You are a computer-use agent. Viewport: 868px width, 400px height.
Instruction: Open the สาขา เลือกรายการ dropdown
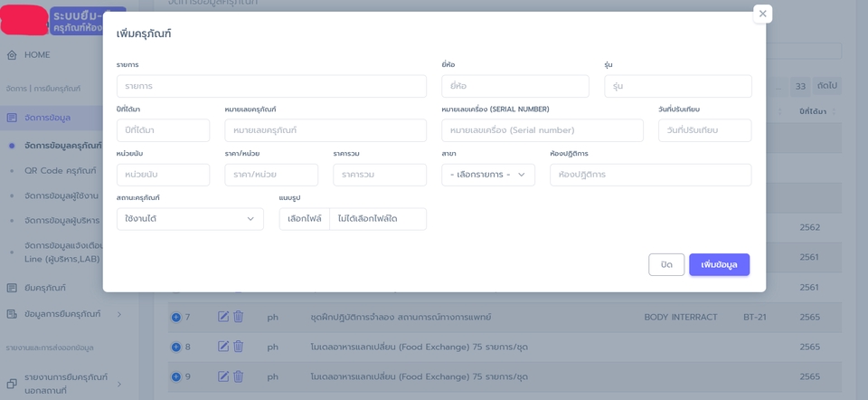point(488,175)
